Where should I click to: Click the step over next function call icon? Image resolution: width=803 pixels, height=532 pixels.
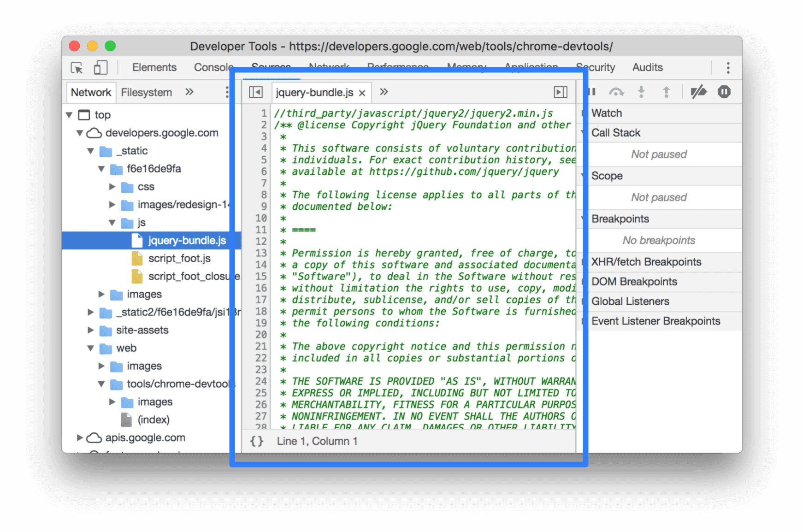coord(617,91)
